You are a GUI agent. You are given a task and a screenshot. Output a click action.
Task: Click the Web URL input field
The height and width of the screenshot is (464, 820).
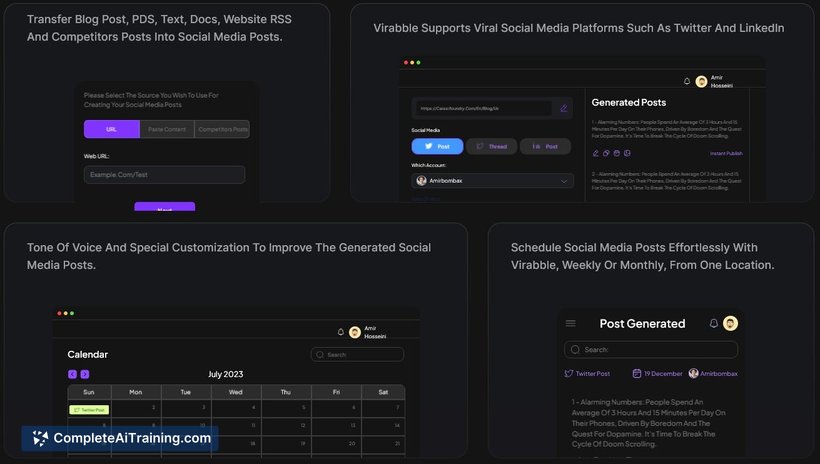click(x=164, y=175)
